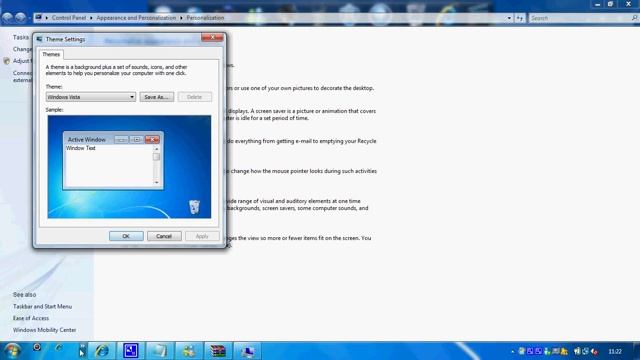The image size is (640, 360).
Task: Click the search magnifier icon
Action: coord(634,18)
